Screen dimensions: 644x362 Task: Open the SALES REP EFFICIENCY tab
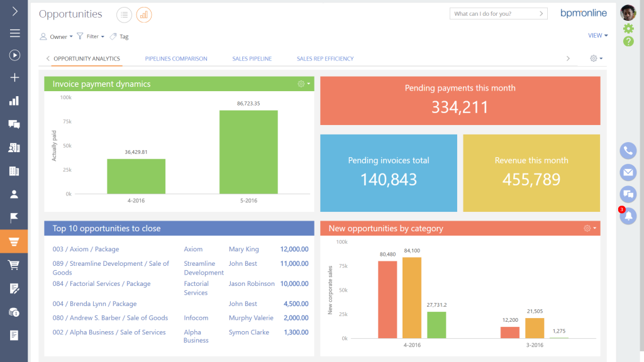[325, 58]
